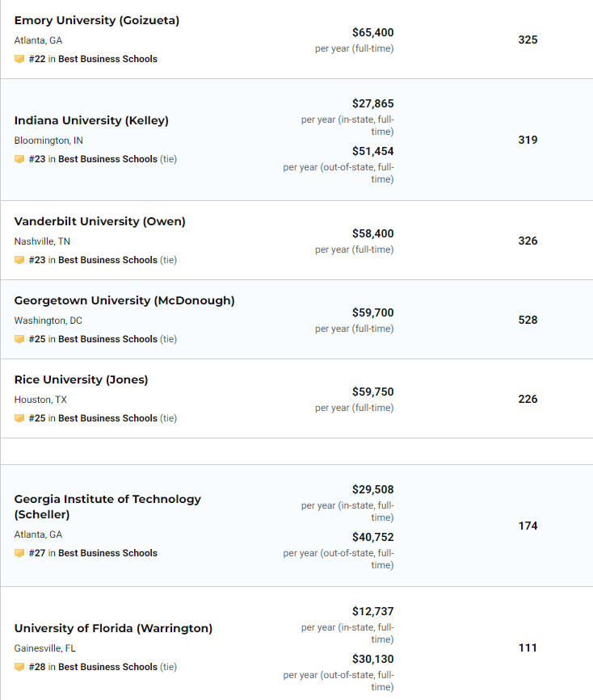Click Rice University's ranking badge icon
The width and height of the screenshot is (593, 700).
coord(19,418)
